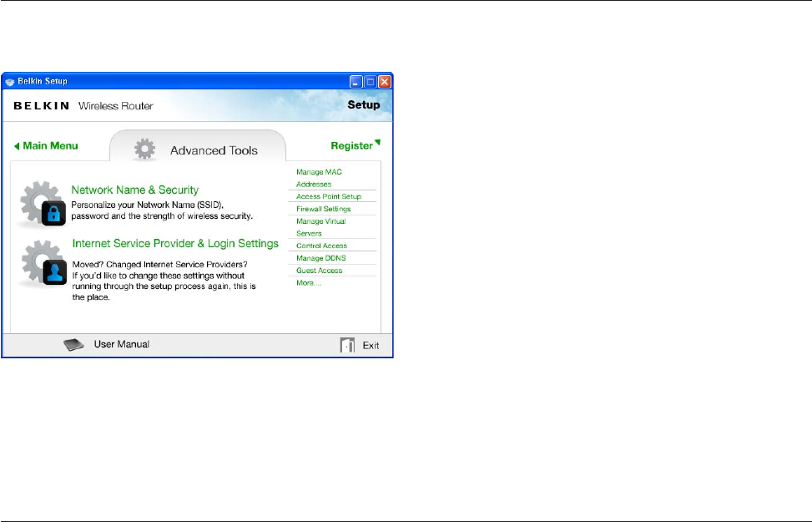
Task: Close the Belkin Setup window
Action: (384, 81)
